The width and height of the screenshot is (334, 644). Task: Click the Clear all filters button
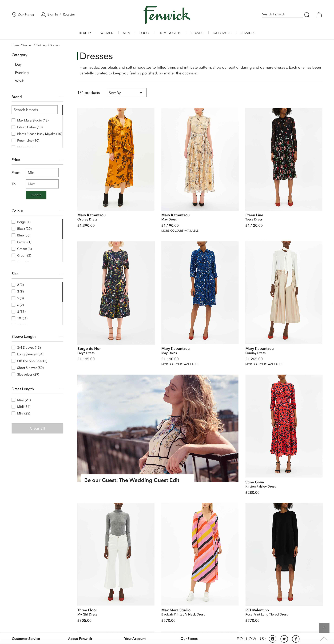tap(37, 428)
